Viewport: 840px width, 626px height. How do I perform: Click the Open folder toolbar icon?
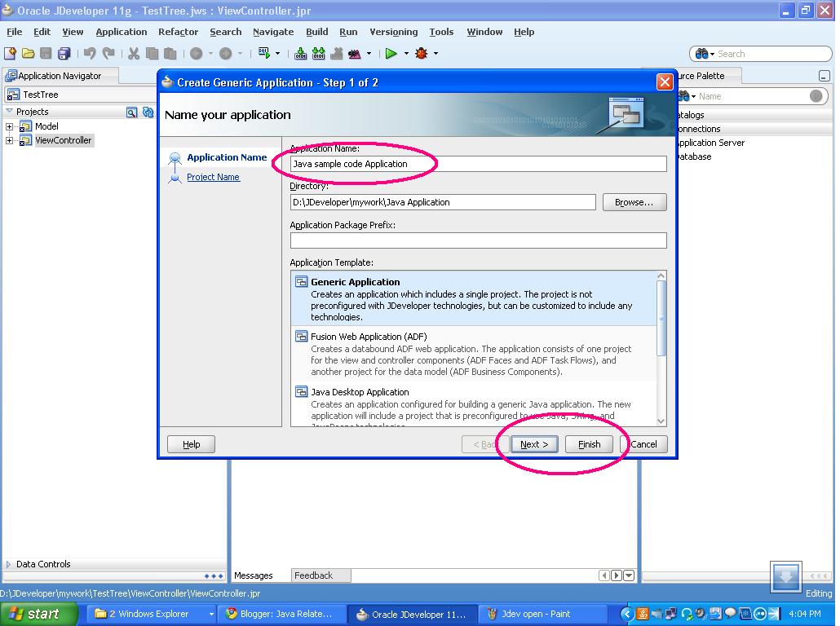pos(28,53)
